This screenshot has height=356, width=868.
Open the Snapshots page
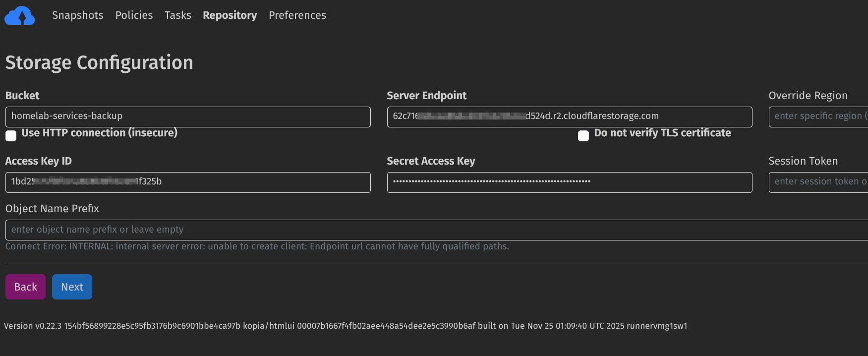78,15
